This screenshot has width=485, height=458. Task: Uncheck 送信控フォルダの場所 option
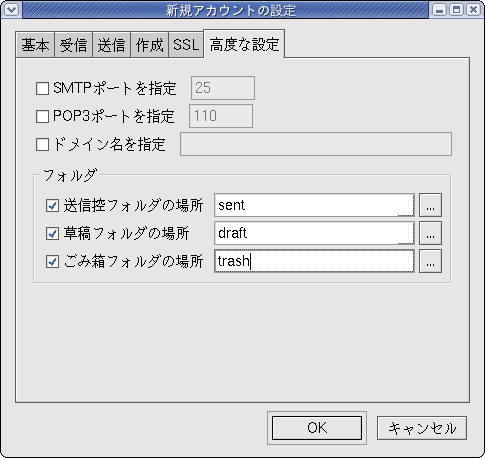tap(52, 206)
